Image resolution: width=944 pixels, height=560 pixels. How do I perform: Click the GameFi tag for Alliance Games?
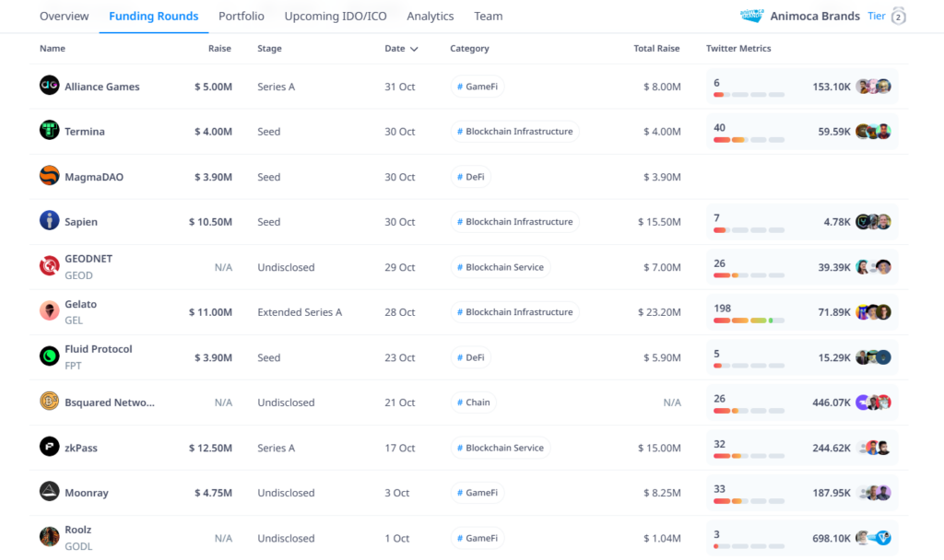pyautogui.click(x=478, y=87)
